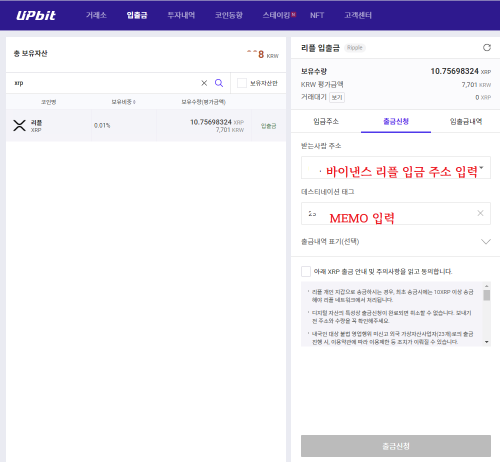Click the 0.01% value in XRP row
The width and height of the screenshot is (500, 462).
point(102,126)
